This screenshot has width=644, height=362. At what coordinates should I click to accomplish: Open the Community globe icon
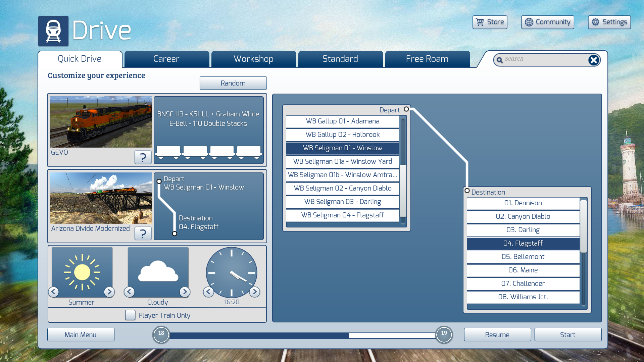click(x=529, y=22)
